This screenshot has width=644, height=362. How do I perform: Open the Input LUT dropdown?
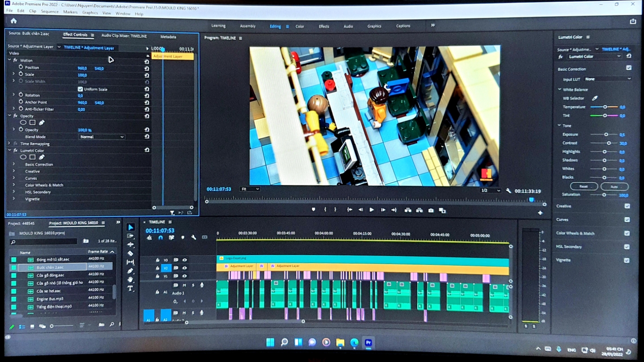[x=608, y=79]
